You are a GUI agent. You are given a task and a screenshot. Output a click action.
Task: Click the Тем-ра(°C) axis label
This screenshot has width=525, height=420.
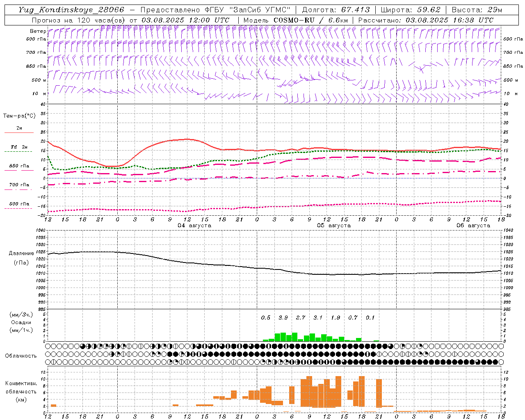19,116
